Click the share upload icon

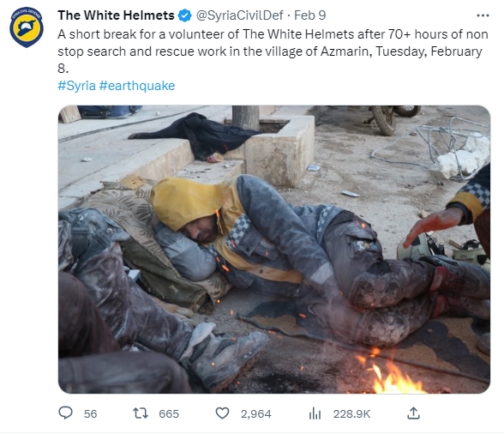(414, 413)
